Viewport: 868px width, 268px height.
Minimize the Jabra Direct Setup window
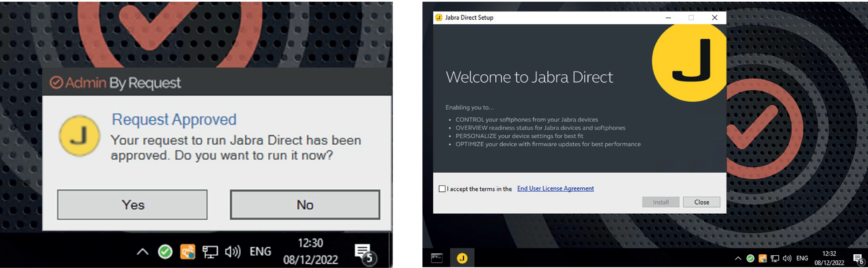pyautogui.click(x=668, y=18)
